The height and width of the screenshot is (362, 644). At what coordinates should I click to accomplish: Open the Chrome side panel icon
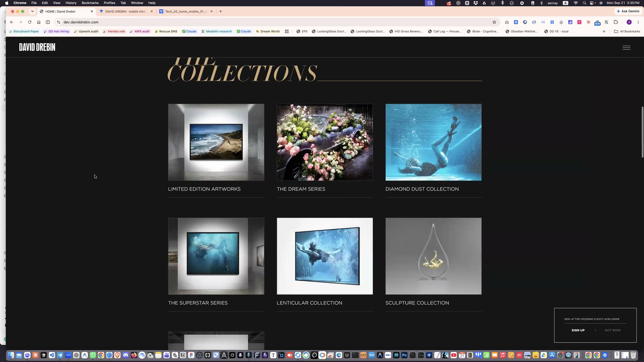pyautogui.click(x=48, y=22)
